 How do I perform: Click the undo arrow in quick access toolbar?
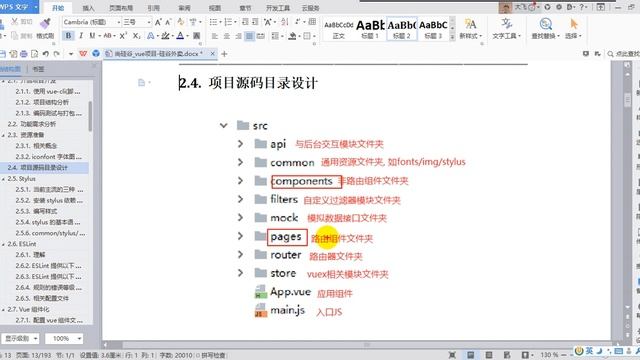point(46,53)
